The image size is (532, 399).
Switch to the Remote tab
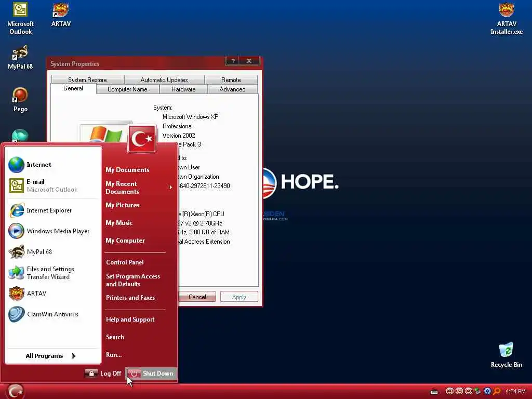point(231,79)
